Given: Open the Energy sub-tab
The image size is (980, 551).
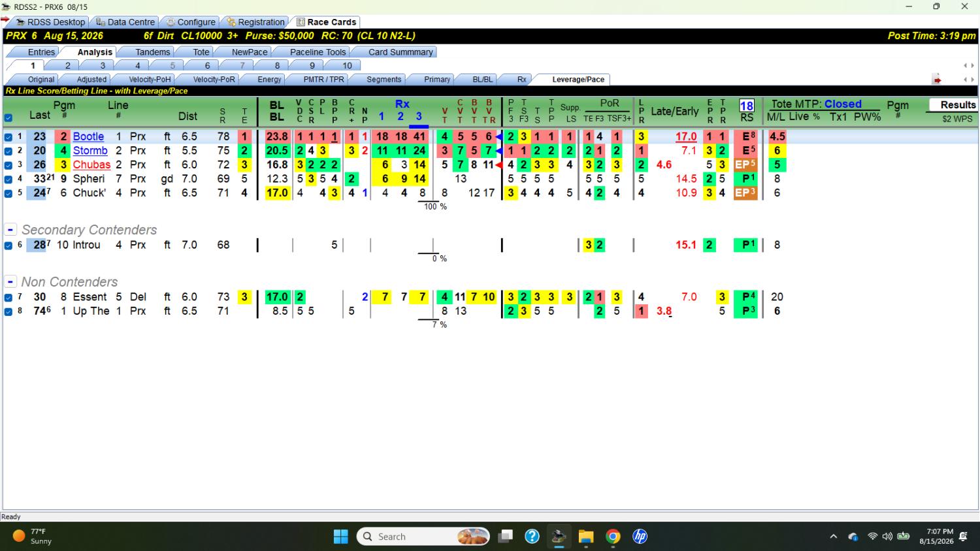Looking at the screenshot, I should tap(269, 79).
